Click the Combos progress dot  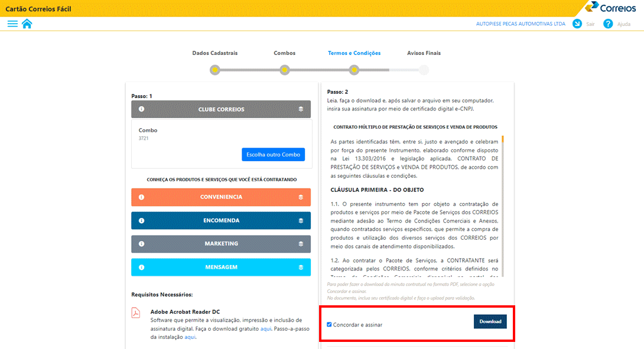tap(285, 70)
